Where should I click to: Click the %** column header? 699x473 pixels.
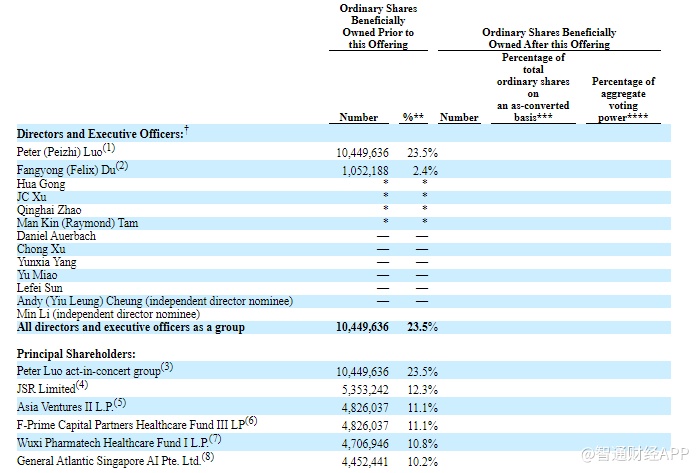(x=413, y=117)
